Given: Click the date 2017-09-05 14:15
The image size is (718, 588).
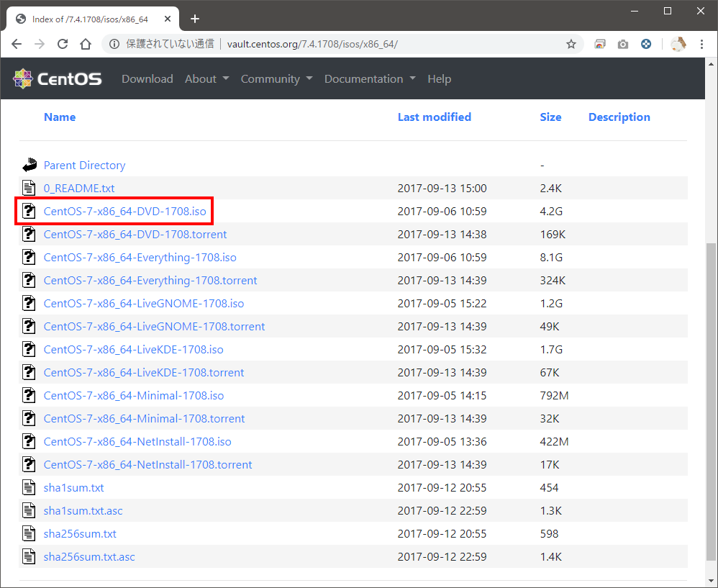Looking at the screenshot, I should pos(442,395).
